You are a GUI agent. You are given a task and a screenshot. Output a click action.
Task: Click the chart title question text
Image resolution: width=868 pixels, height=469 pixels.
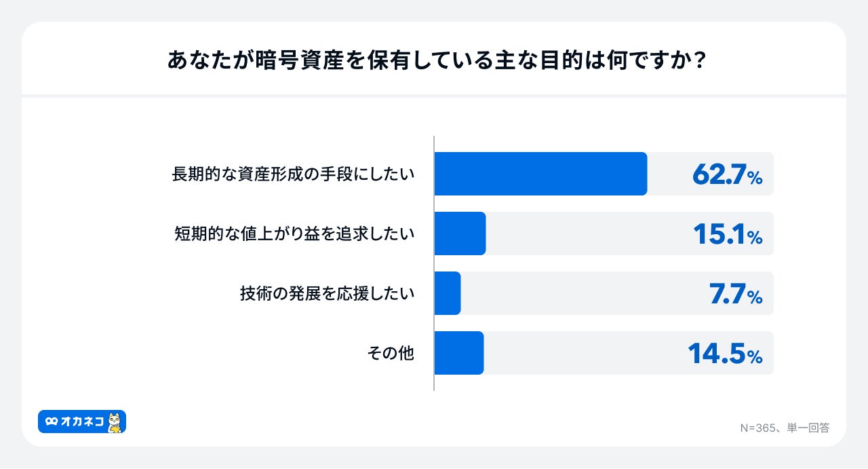pyautogui.click(x=434, y=61)
